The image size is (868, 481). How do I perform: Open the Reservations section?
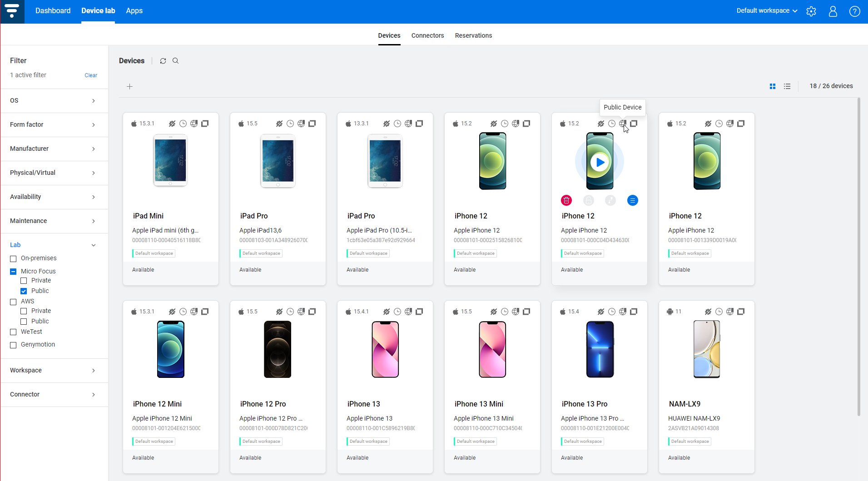473,35
